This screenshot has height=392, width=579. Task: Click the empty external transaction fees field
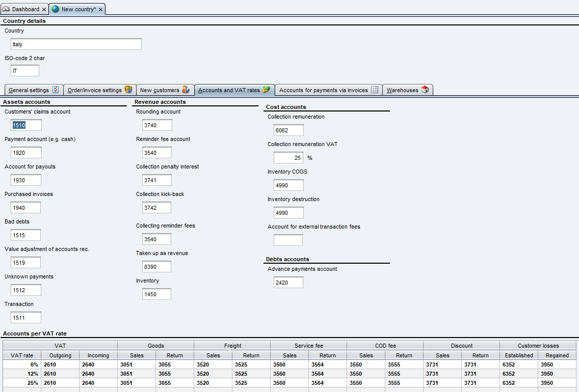(x=288, y=240)
